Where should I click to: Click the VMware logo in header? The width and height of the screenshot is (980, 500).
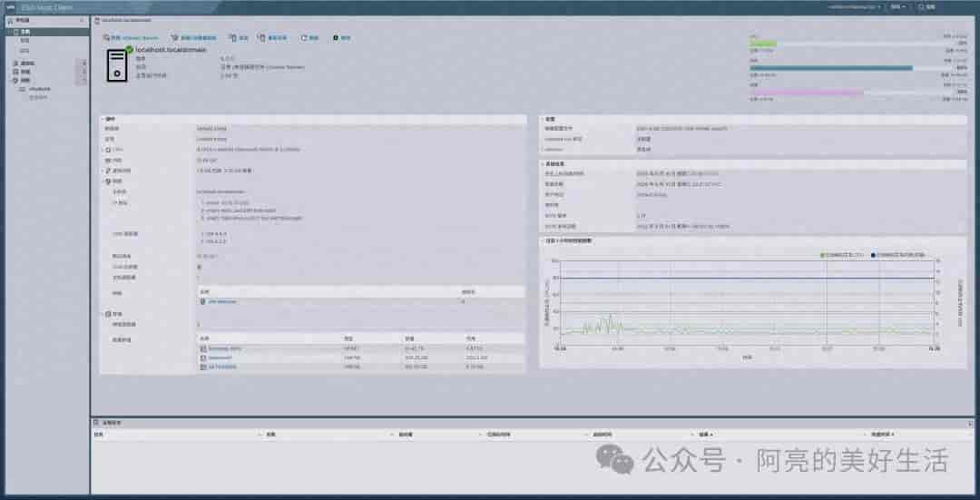click(x=11, y=7)
